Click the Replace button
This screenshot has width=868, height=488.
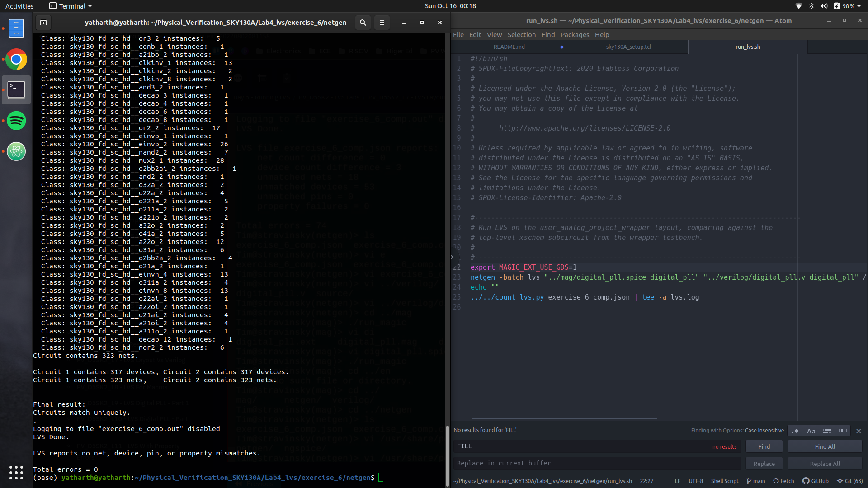click(x=764, y=464)
